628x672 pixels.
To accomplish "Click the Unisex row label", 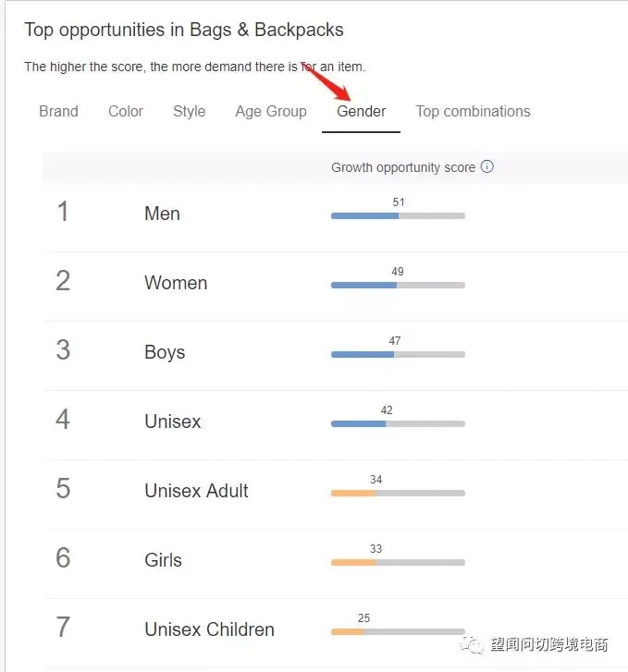I will [173, 422].
